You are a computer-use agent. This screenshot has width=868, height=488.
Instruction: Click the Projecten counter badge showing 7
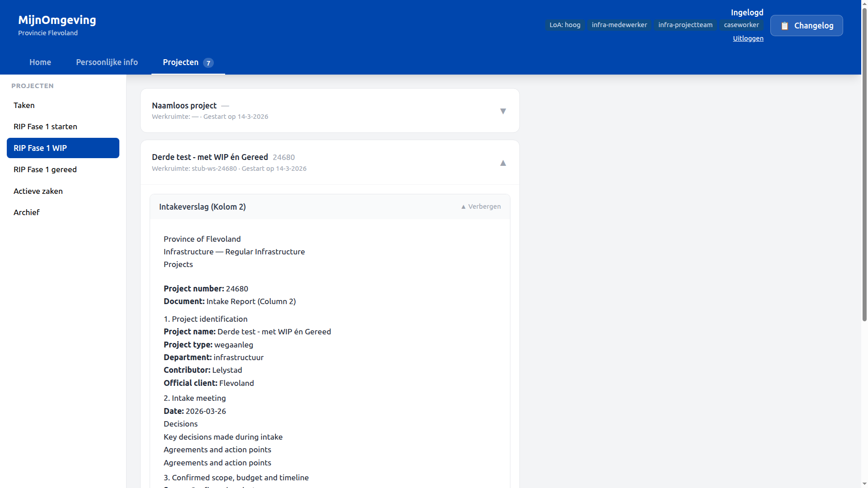(x=208, y=63)
